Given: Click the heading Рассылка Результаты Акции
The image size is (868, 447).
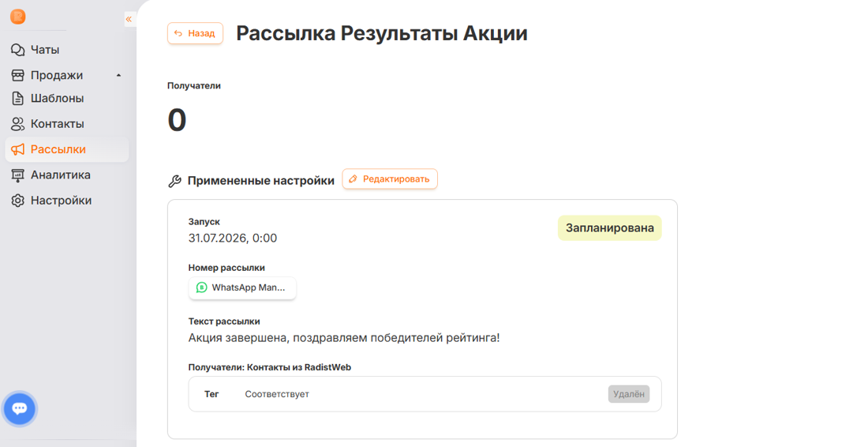Looking at the screenshot, I should (381, 33).
